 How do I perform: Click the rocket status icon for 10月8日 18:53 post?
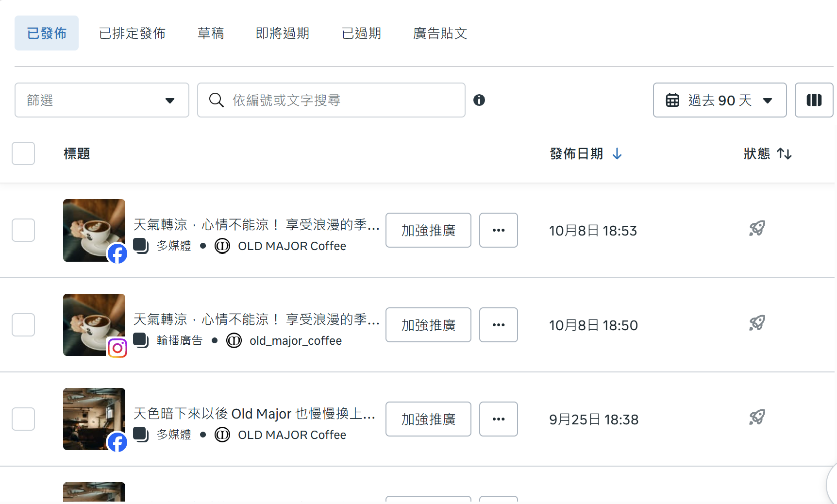pos(757,229)
